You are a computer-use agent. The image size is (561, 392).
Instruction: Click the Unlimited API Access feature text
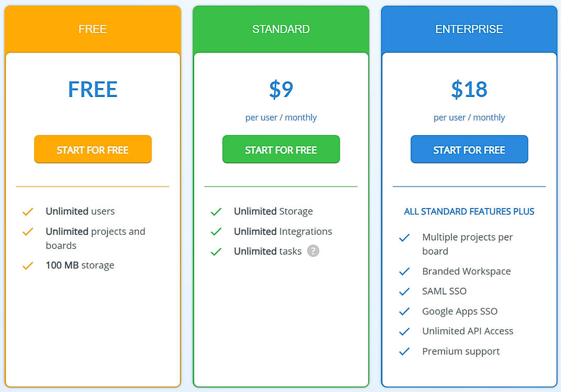468,331
